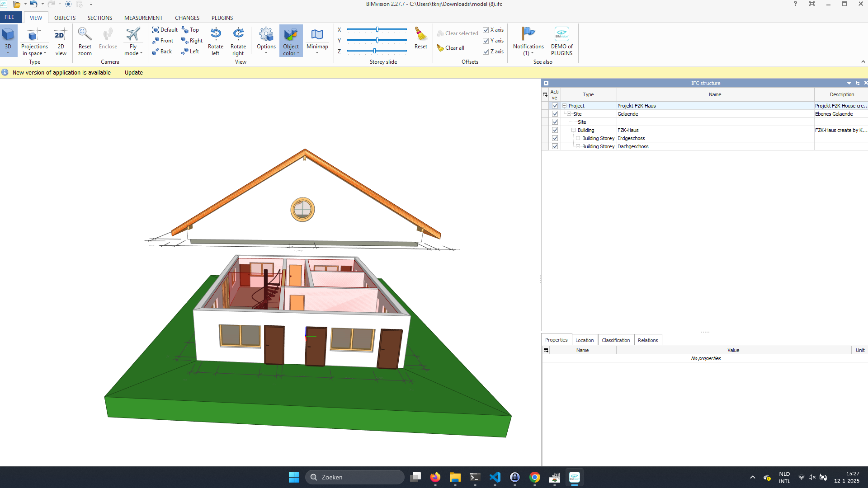Uncheck Active box for Erdgeschoss storey

tap(555, 138)
